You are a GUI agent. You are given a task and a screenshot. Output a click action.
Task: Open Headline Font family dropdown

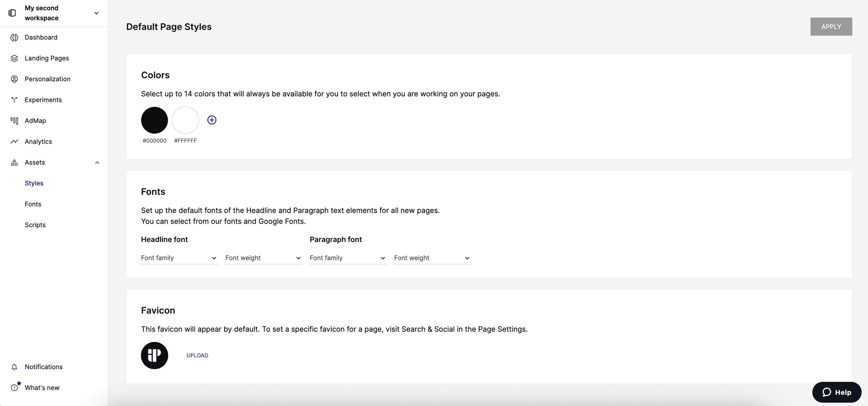tap(179, 258)
